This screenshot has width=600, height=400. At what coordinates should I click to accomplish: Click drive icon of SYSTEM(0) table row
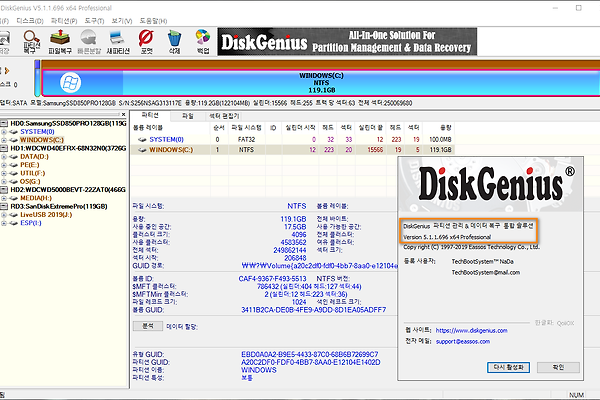tap(142, 140)
